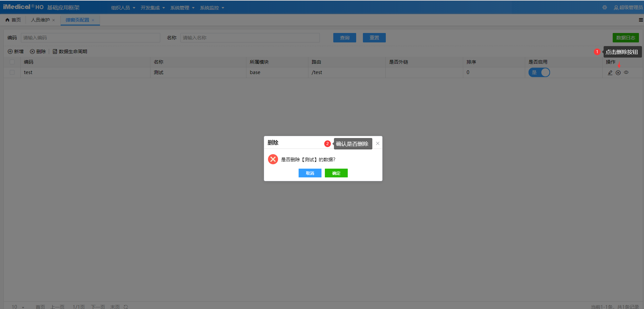Toggle the 是否启用 switch for test row
The height and width of the screenshot is (309, 644).
pyautogui.click(x=539, y=72)
